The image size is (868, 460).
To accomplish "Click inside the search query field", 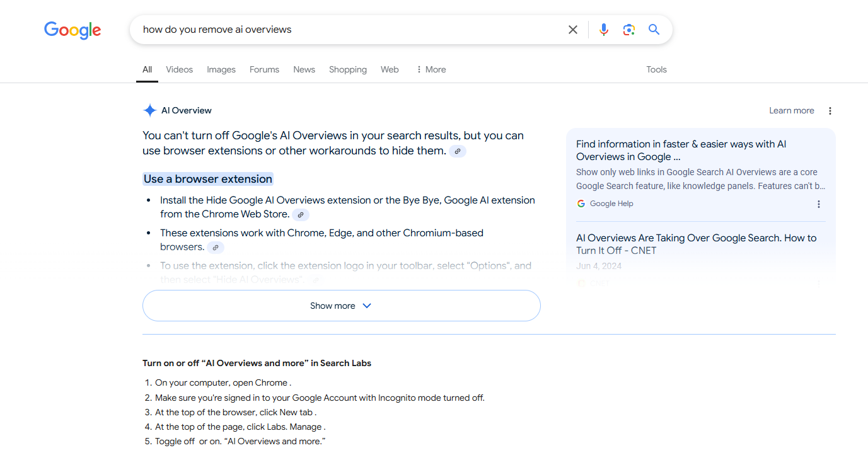I will pyautogui.click(x=347, y=30).
